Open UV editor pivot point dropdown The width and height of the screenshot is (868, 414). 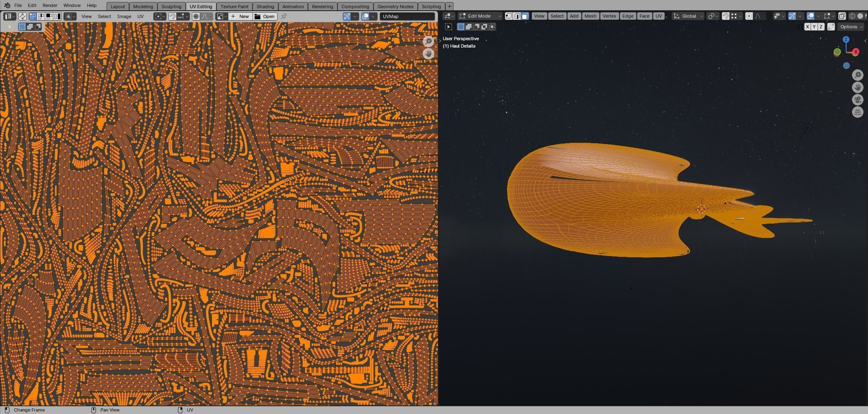(x=160, y=16)
